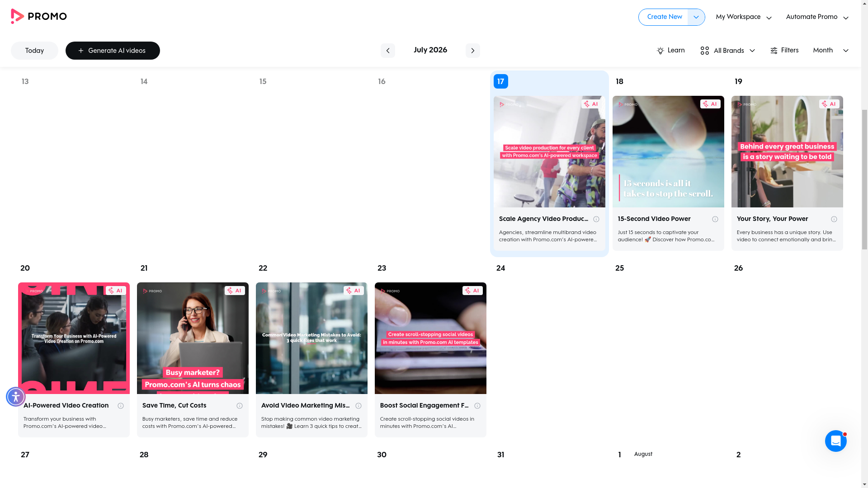
Task: Click info icon for Boost Social Engagement
Action: (x=477, y=406)
